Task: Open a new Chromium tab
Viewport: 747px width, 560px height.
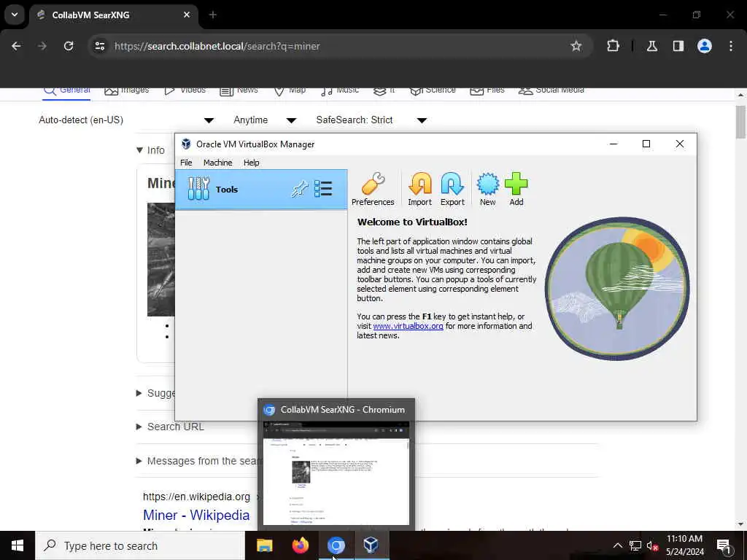Action: (213, 15)
